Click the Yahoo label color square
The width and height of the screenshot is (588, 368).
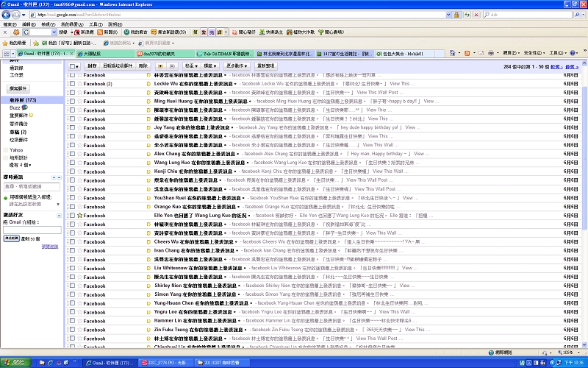(x=6, y=150)
